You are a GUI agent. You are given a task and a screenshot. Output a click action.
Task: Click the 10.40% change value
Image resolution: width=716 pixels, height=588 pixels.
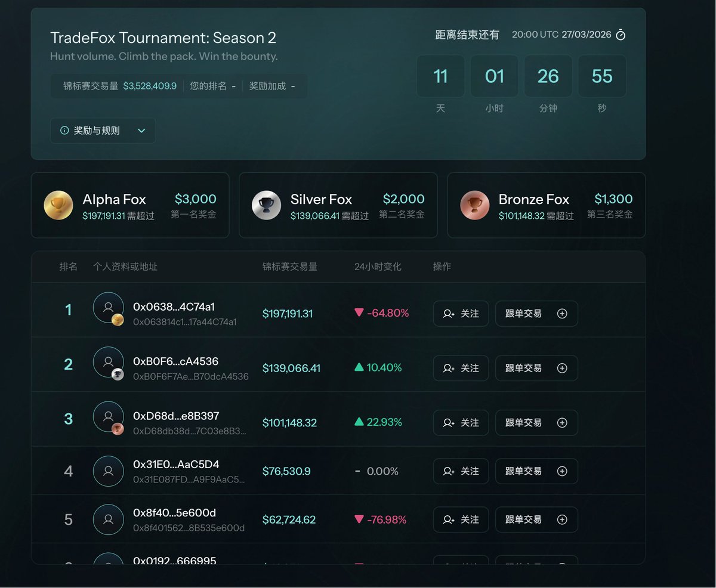(x=384, y=367)
